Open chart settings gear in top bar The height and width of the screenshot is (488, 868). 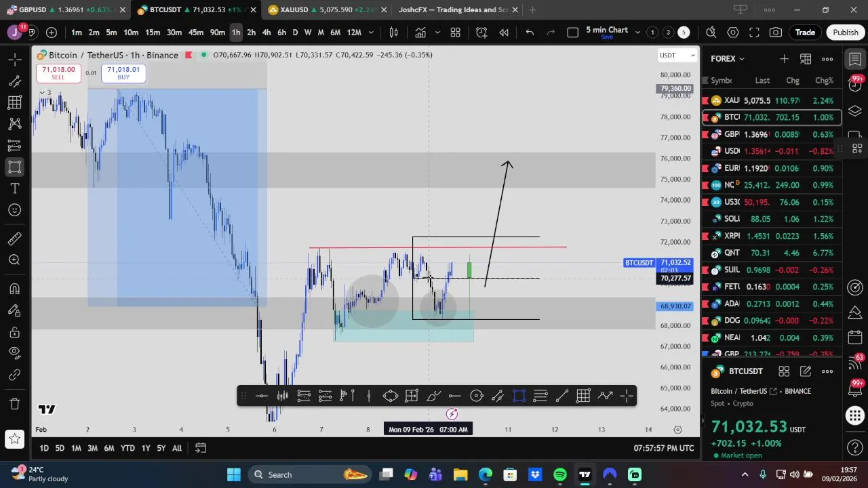coord(733,33)
